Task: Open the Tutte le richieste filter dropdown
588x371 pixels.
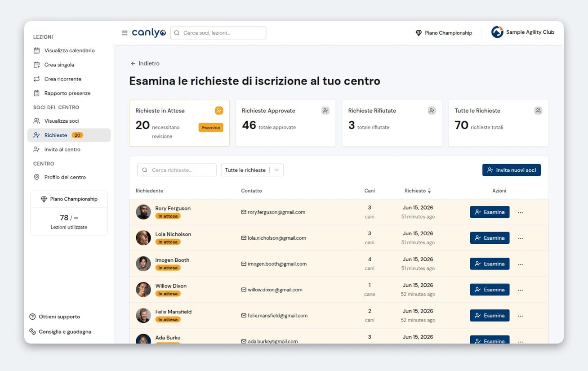Action: pos(252,170)
